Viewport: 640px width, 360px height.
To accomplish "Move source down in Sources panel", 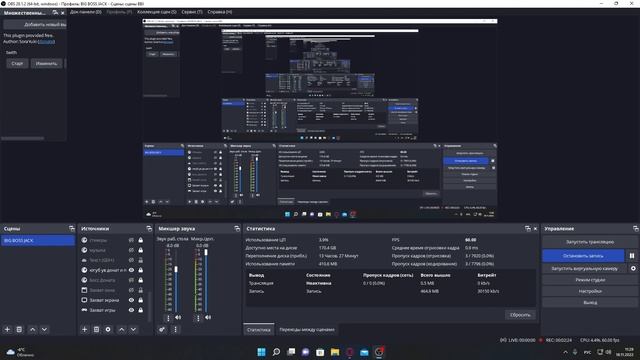I will [133, 329].
